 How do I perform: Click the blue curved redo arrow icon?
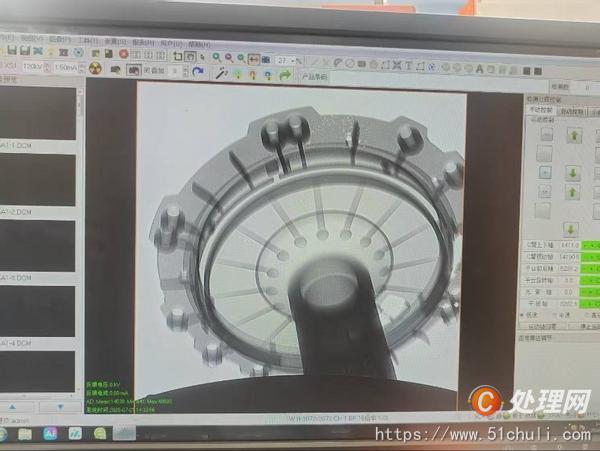click(198, 72)
